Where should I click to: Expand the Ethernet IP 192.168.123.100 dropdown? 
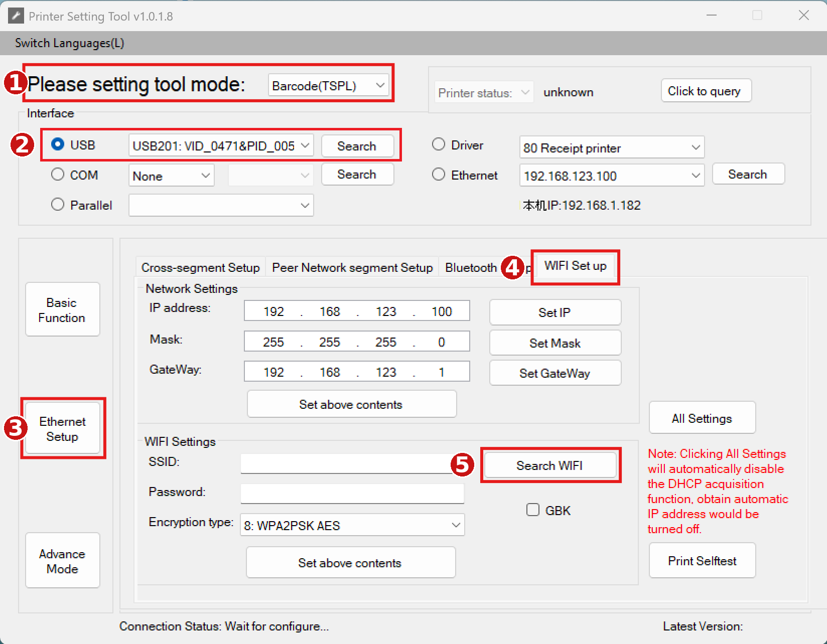(612, 176)
